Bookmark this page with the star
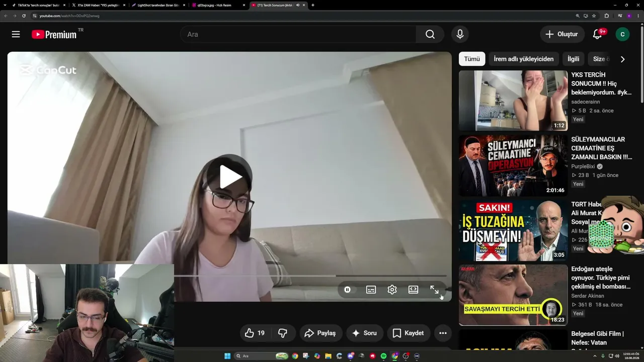The width and height of the screenshot is (644, 362). 594,16
